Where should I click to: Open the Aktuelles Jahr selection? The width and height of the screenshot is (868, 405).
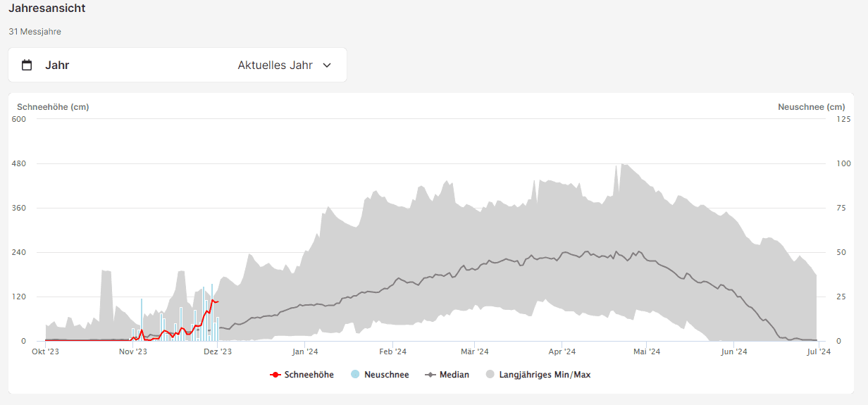pos(275,66)
